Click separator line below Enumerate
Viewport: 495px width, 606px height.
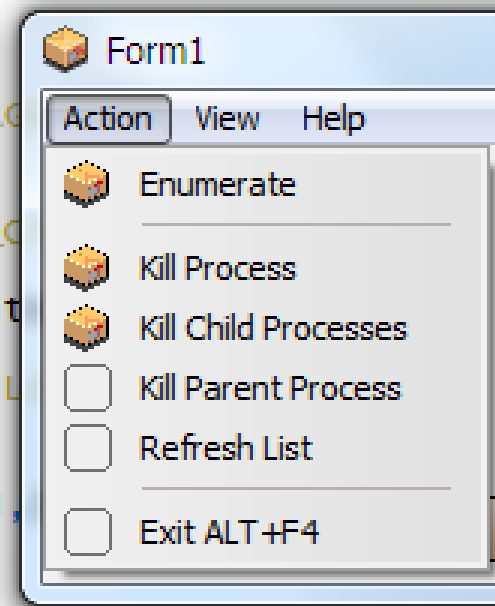296,224
